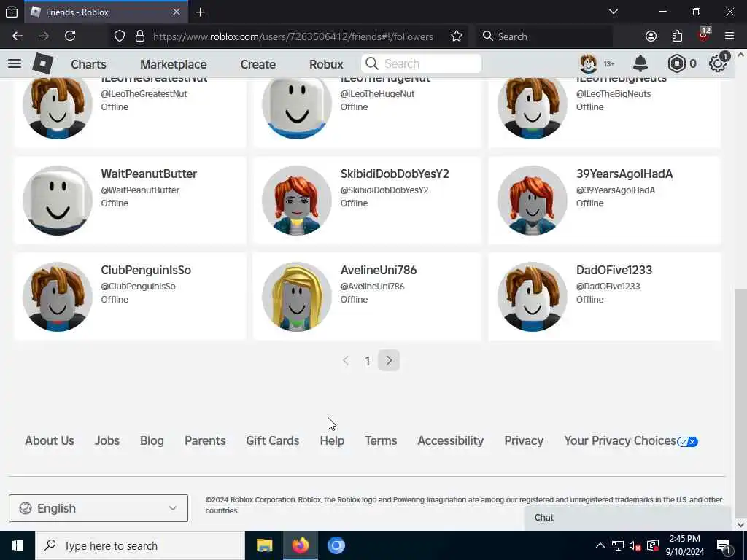Viewport: 747px width, 560px height.
Task: Click the @ILeoTheBigNeuts username
Action: tap(614, 94)
